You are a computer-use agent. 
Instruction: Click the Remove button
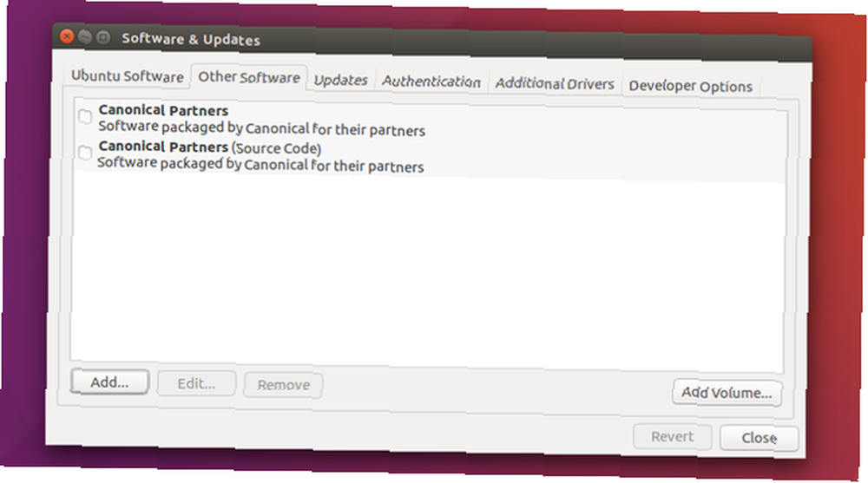pos(284,384)
